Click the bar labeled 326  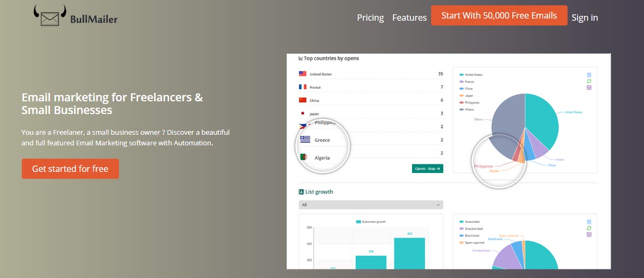click(x=371, y=262)
